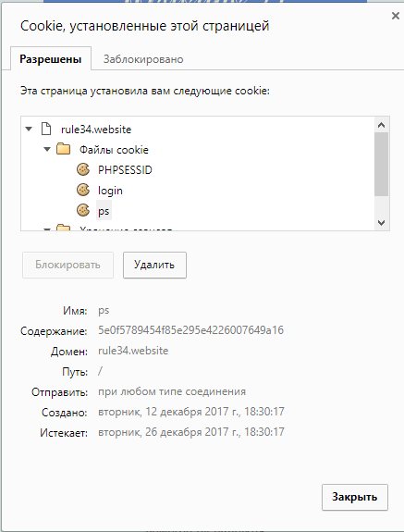The height and width of the screenshot is (532, 404).
Task: Click the scroll-up arrow in cookie list
Action: [381, 125]
